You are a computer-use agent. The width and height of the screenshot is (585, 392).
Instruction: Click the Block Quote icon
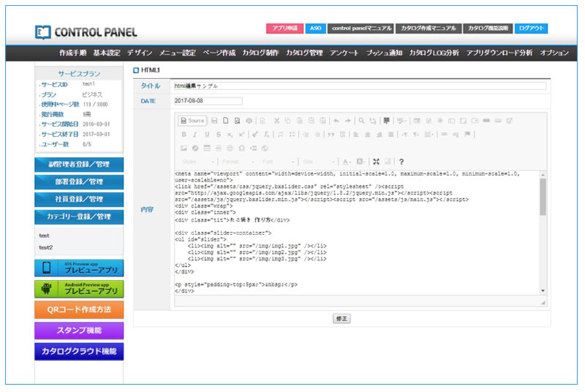click(x=331, y=134)
